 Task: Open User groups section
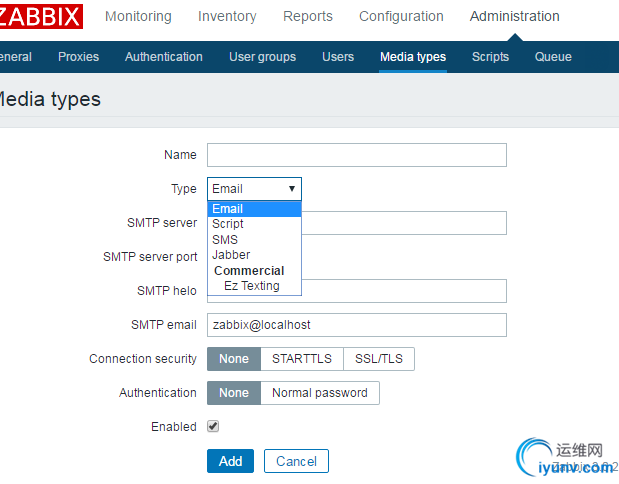[263, 57]
